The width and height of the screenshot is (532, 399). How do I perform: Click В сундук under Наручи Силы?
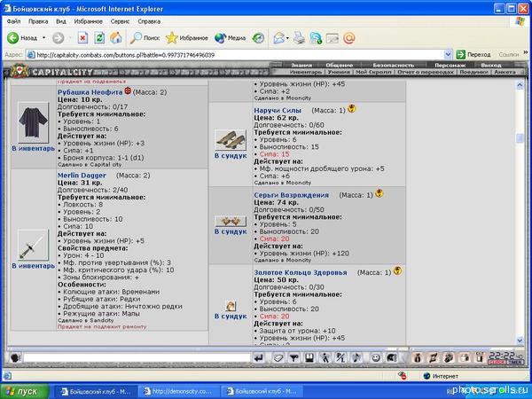231,156
